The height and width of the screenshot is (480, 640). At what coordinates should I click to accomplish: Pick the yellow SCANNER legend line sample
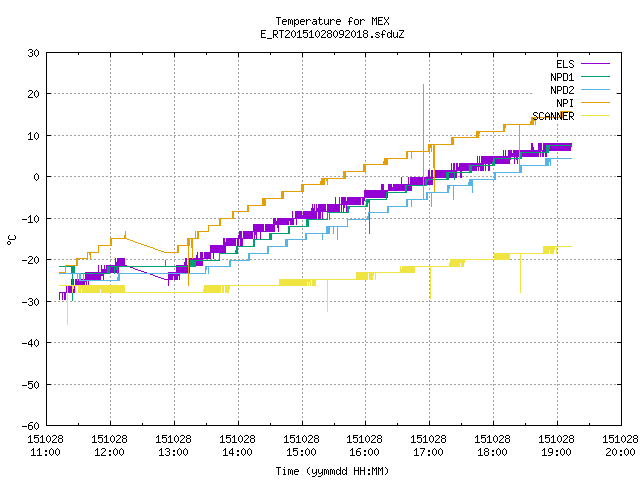tap(595, 116)
